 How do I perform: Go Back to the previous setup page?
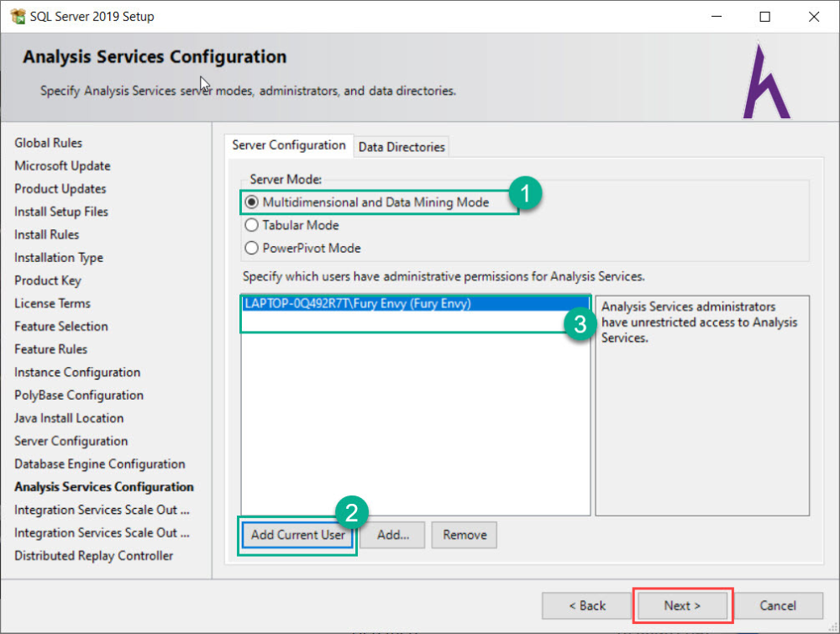click(587, 605)
